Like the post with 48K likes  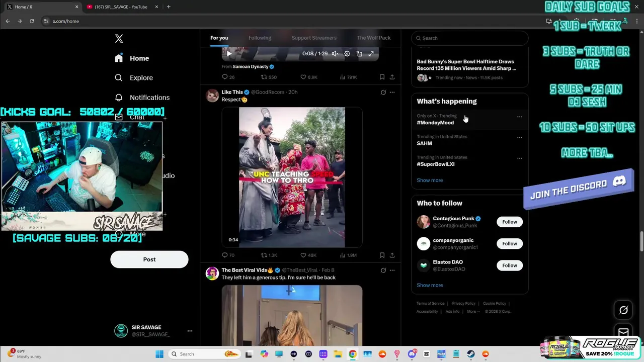[x=308, y=255]
